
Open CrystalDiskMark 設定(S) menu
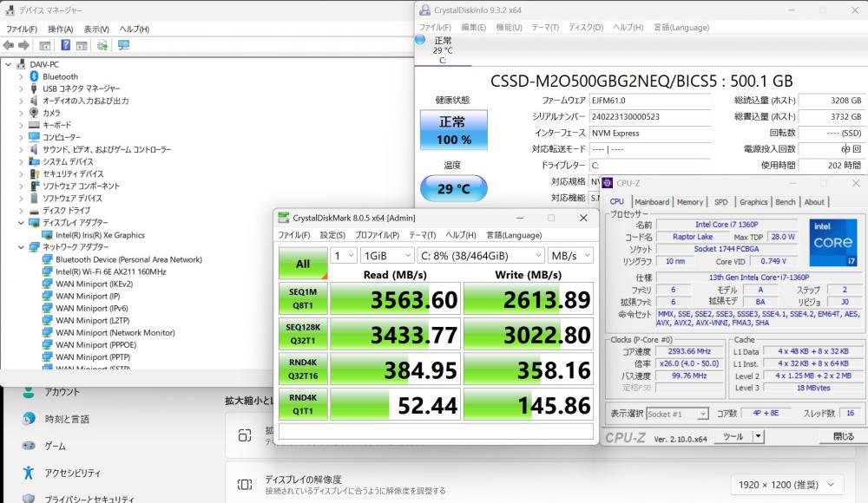tap(332, 235)
